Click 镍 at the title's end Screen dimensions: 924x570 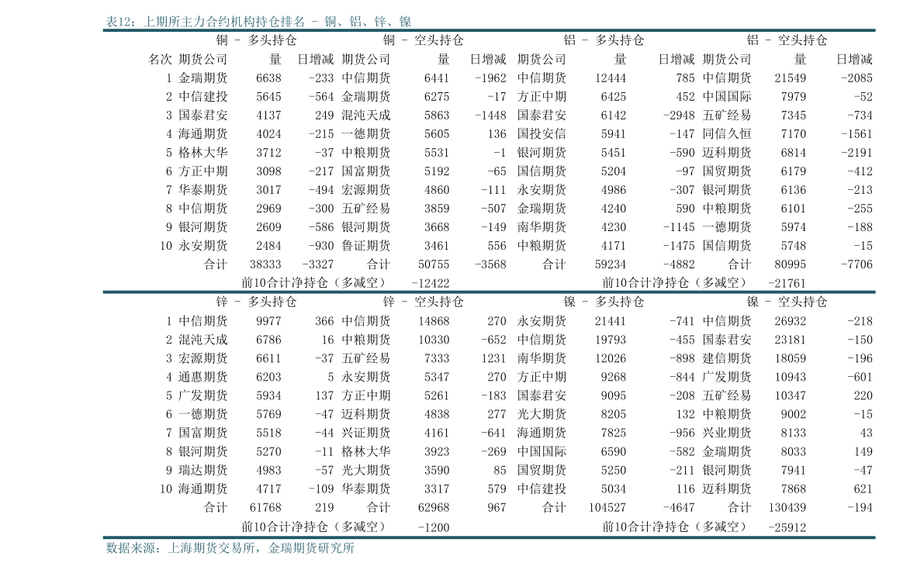[404, 22]
